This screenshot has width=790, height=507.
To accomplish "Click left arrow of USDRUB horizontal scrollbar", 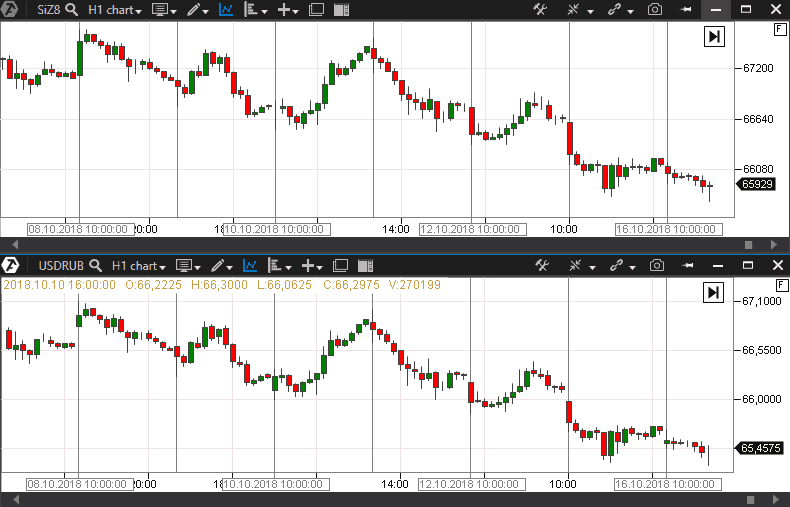I will click(16, 500).
